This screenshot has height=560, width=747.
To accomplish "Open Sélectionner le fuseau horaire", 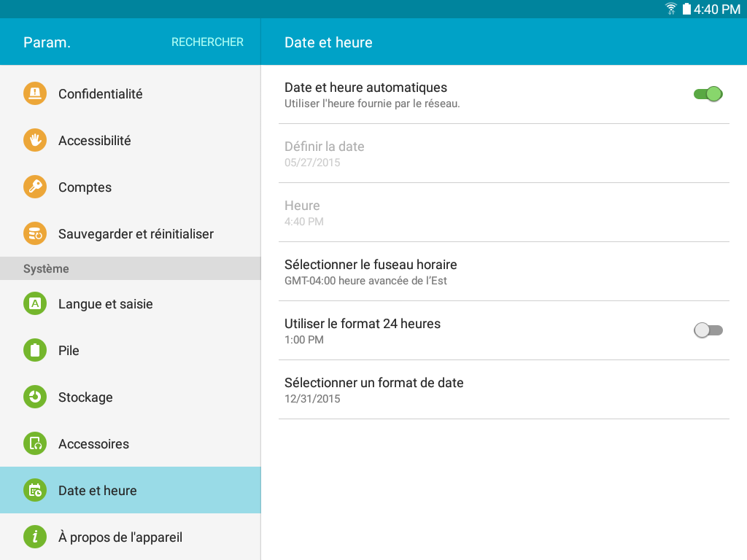I will tap(504, 271).
